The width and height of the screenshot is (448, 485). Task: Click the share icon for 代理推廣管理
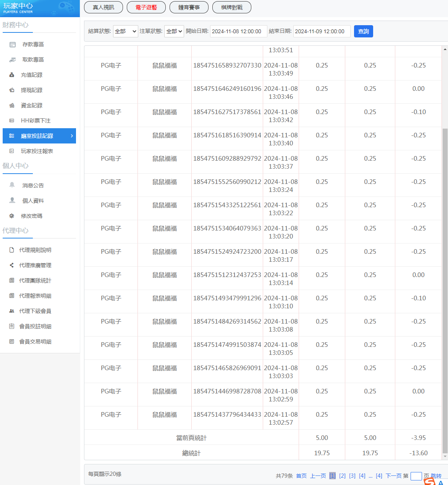[11, 265]
